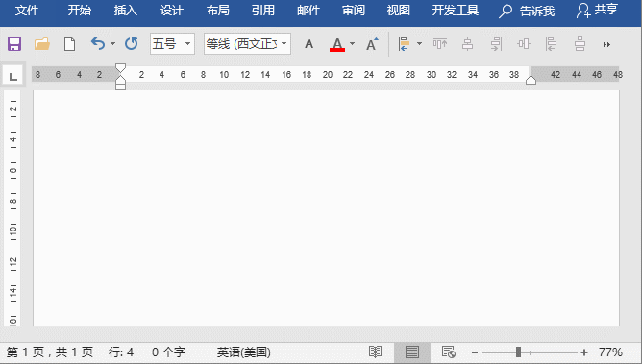Switch to the 邮件 tab
This screenshot has height=364, width=642.
coord(309,11)
